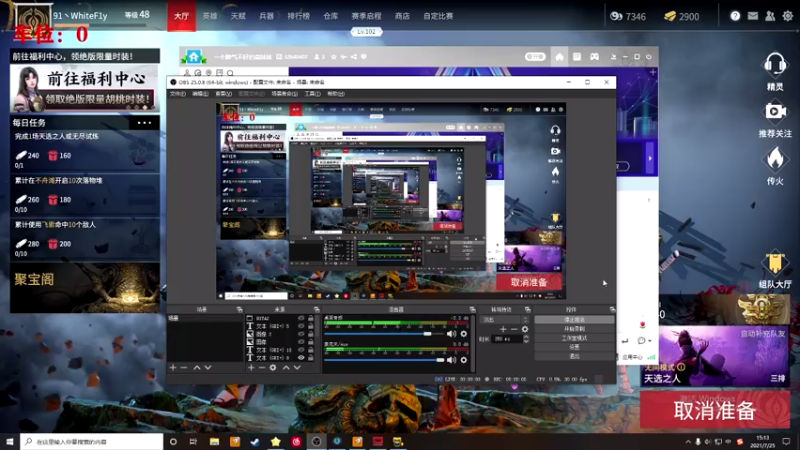Add a scene with the scenes plus icon

point(172,367)
